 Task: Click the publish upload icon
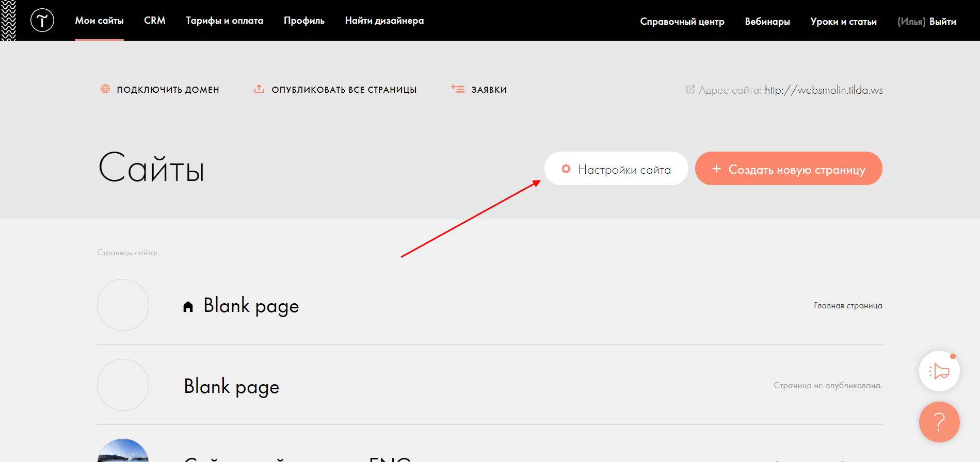click(259, 89)
